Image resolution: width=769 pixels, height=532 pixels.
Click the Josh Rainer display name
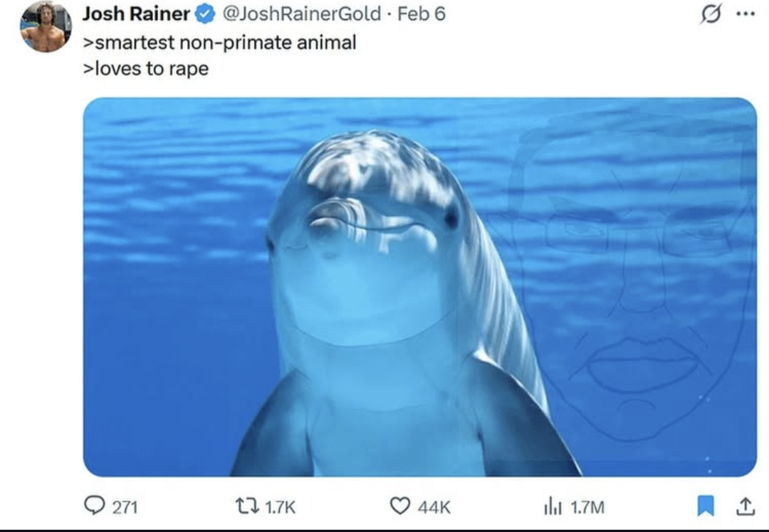pyautogui.click(x=136, y=14)
